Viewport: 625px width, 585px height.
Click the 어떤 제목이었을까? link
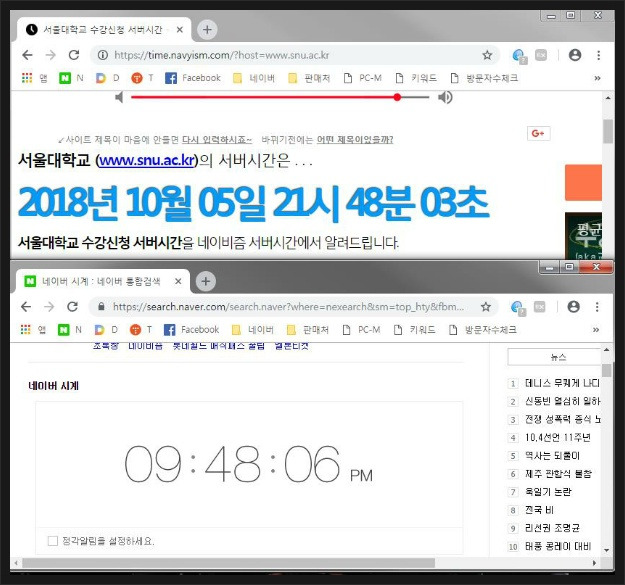tap(355, 140)
